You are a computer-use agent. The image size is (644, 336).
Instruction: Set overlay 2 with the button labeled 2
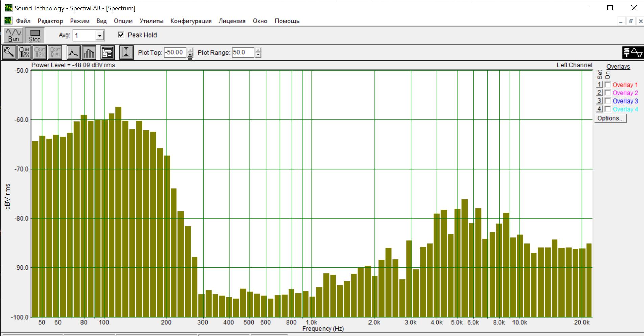click(599, 93)
